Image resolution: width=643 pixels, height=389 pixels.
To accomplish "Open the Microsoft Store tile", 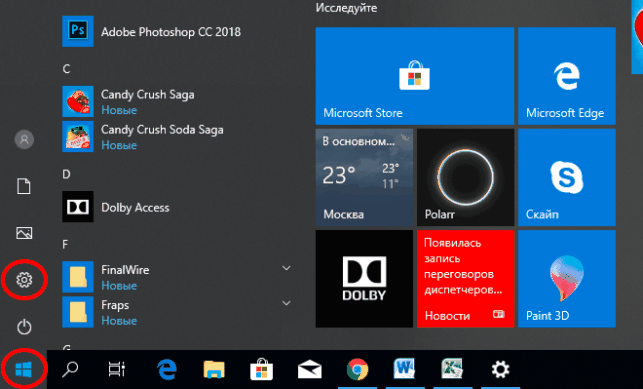I will click(x=415, y=76).
